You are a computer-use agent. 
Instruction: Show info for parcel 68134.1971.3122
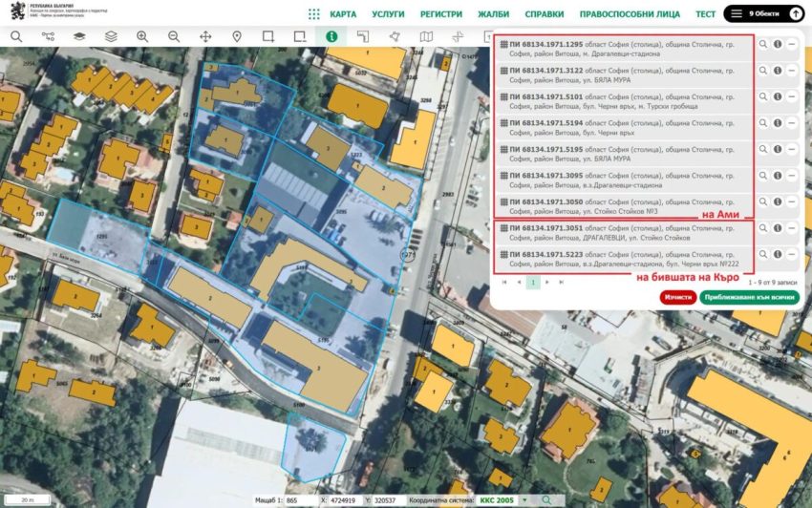tap(778, 71)
